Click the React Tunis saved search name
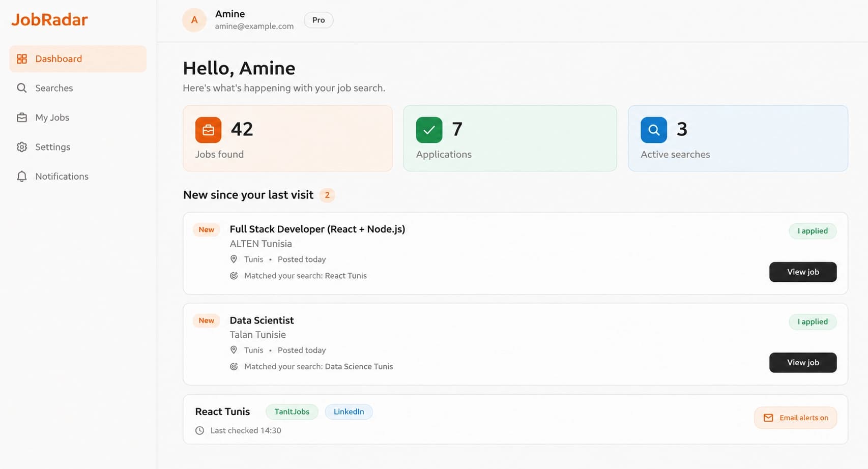This screenshot has width=868, height=469. [x=222, y=412]
